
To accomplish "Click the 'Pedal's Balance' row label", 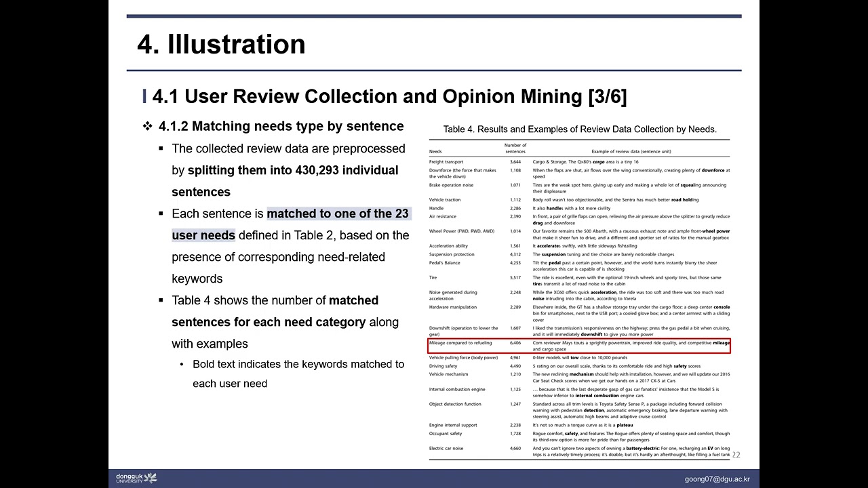I will [x=444, y=263].
